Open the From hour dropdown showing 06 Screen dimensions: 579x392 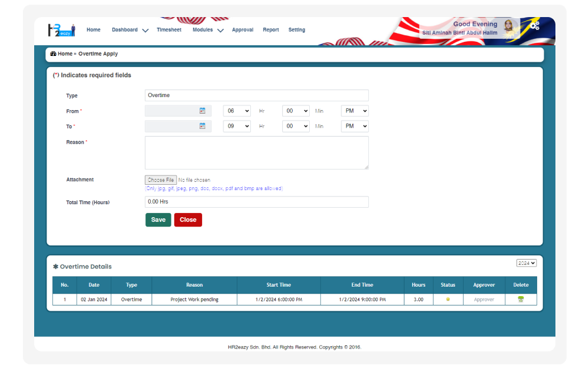(x=237, y=110)
